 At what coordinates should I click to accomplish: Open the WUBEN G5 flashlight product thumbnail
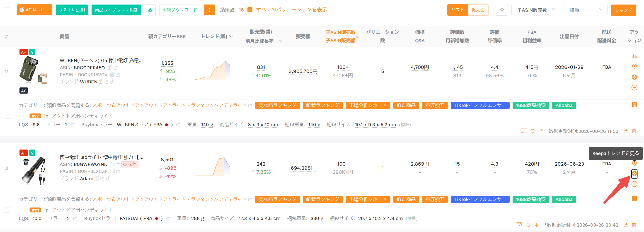[x=33, y=70]
